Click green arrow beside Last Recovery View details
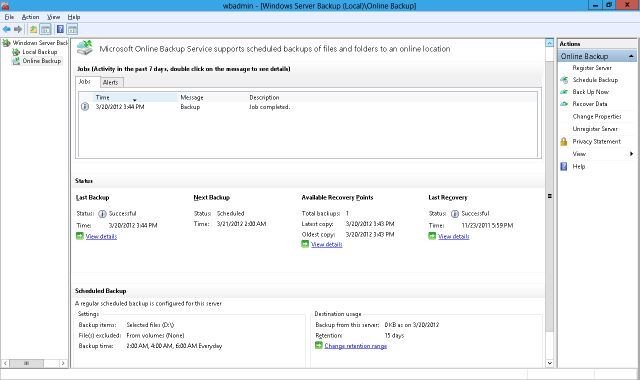This screenshot has width=640, height=380. pyautogui.click(x=432, y=236)
